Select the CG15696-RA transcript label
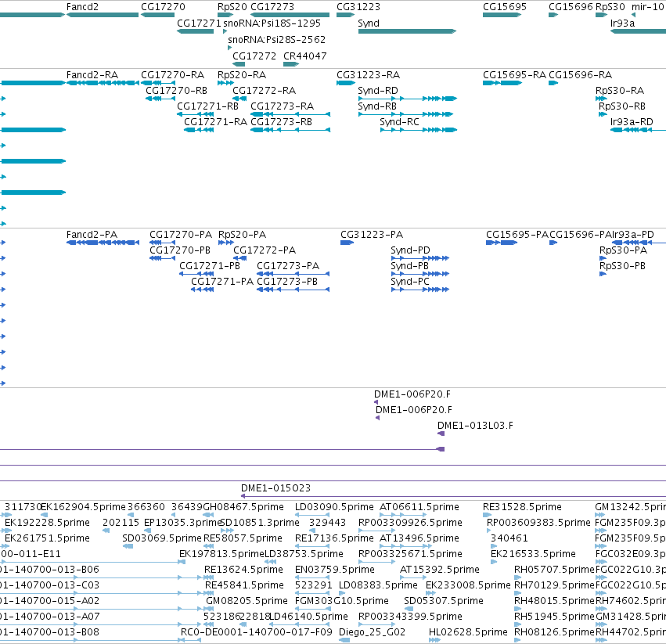The height and width of the screenshot is (644, 666). click(580, 75)
